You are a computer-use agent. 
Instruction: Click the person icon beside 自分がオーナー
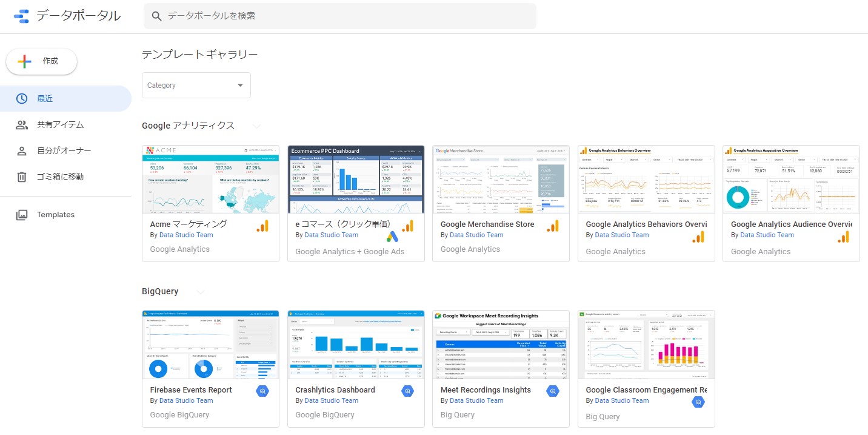(22, 151)
